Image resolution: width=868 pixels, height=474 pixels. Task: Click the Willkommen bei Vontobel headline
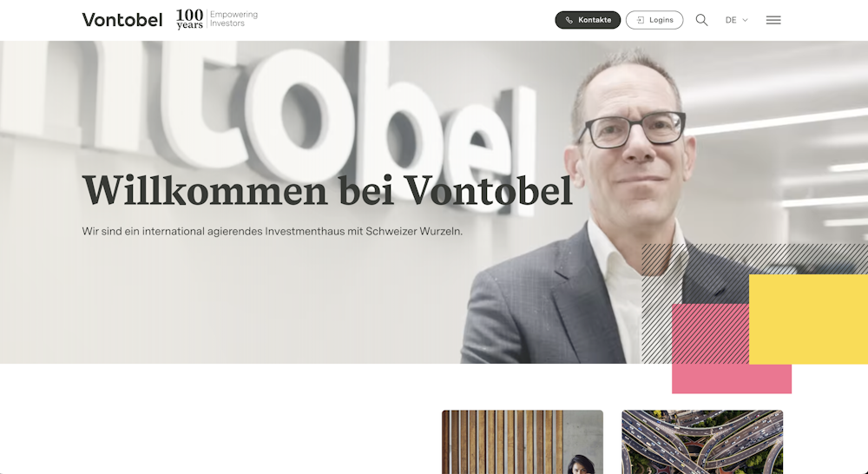[326, 190]
